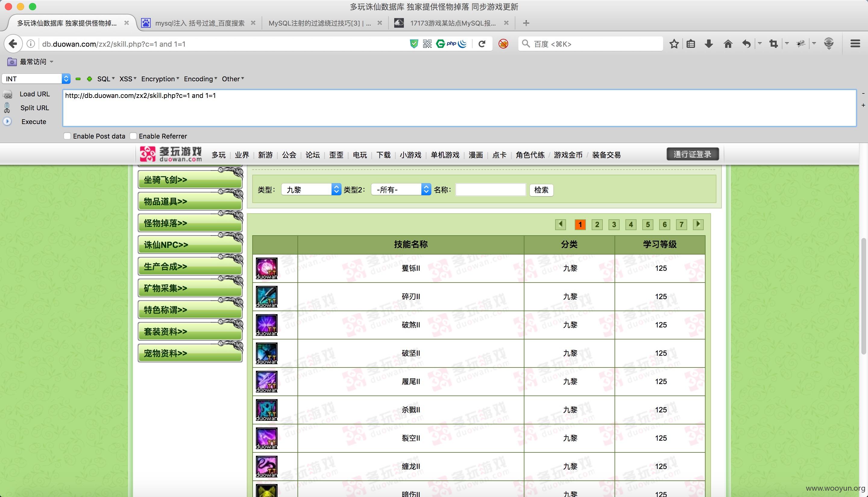Open the 怪物掉落>> sidebar button
This screenshot has width=868, height=497.
[190, 223]
